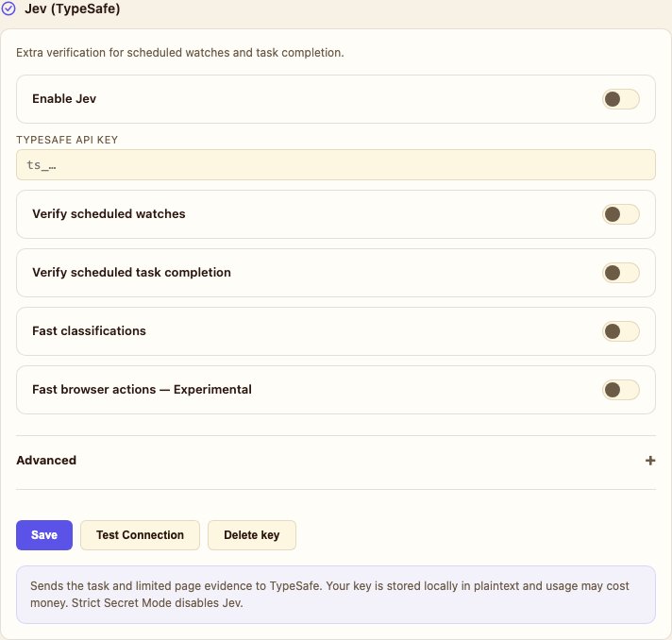
Task: Click the Fast browser actions Experimental label
Action: (142, 389)
